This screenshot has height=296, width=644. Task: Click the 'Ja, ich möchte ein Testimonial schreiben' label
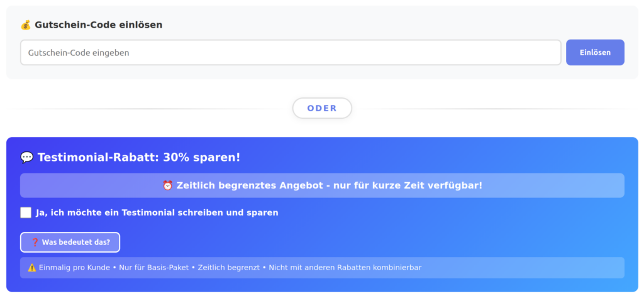[157, 212]
